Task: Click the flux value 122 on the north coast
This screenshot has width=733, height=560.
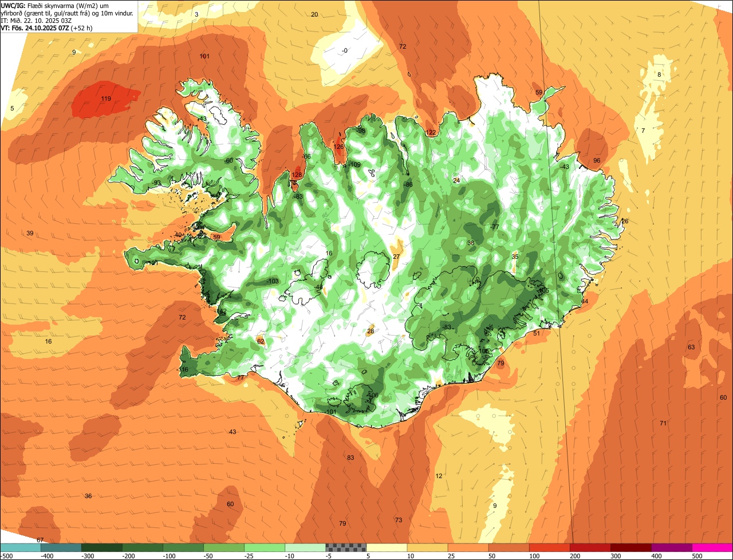Action: tap(431, 132)
